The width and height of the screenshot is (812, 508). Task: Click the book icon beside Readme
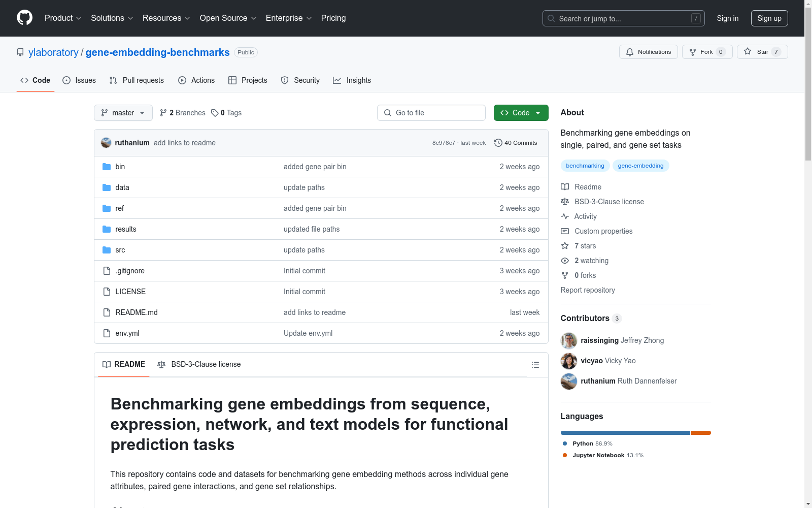point(565,187)
